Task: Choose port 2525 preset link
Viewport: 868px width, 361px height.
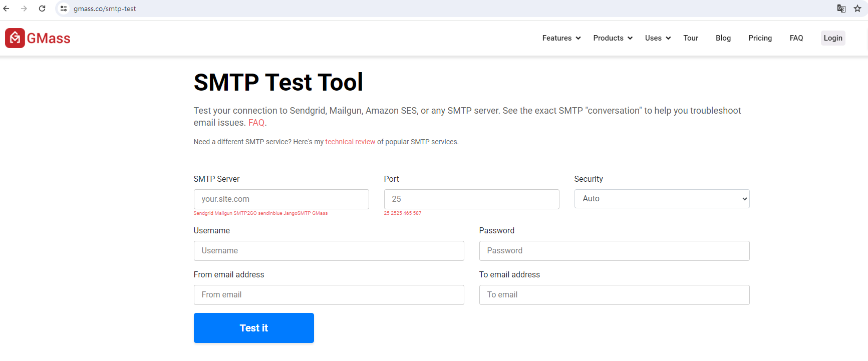Action: click(x=397, y=213)
